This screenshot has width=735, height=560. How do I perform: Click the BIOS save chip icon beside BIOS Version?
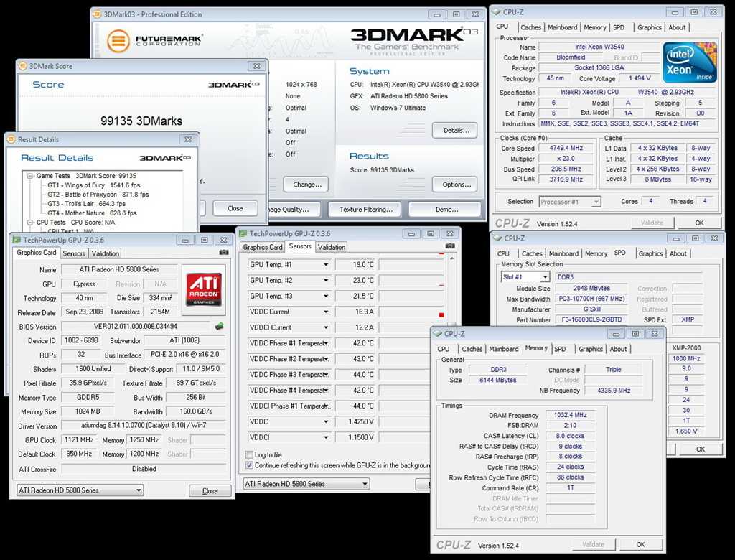click(219, 327)
